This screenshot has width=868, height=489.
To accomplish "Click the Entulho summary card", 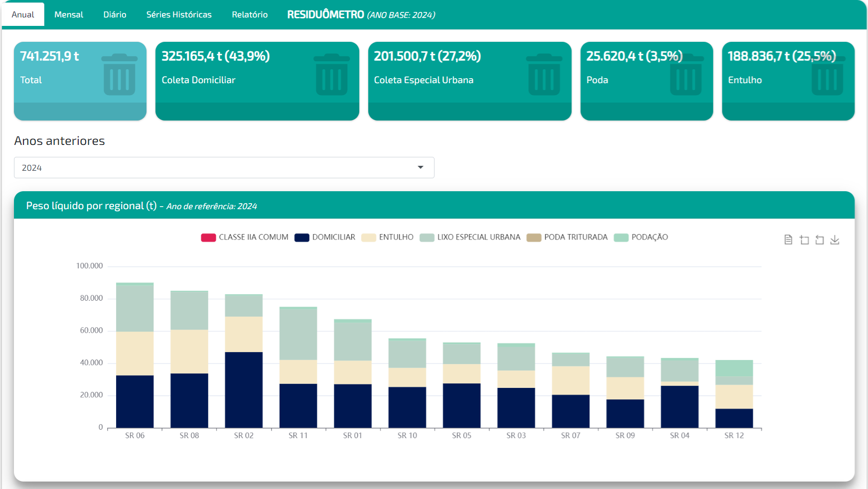I will pos(788,81).
